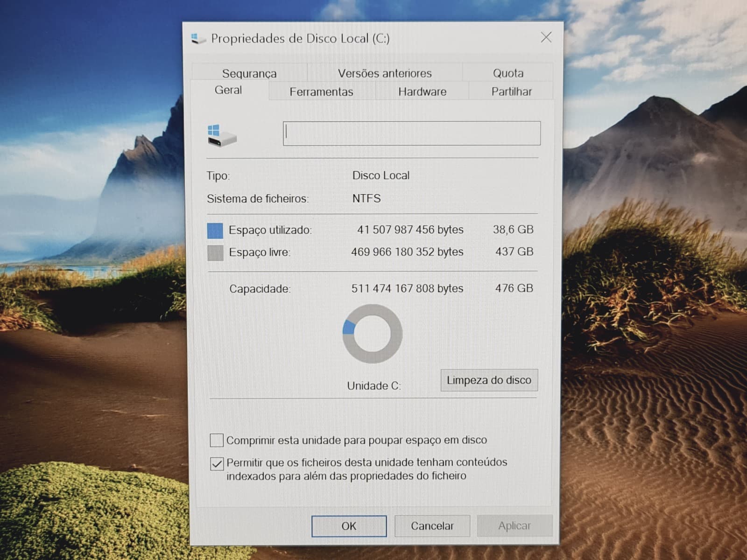
Task: Click the Cancelar button
Action: click(x=432, y=526)
